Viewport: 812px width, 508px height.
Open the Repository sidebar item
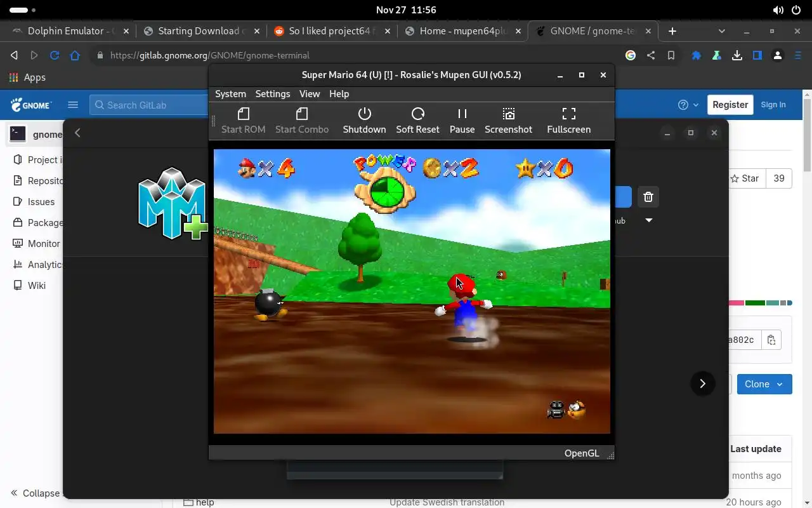pos(38,180)
